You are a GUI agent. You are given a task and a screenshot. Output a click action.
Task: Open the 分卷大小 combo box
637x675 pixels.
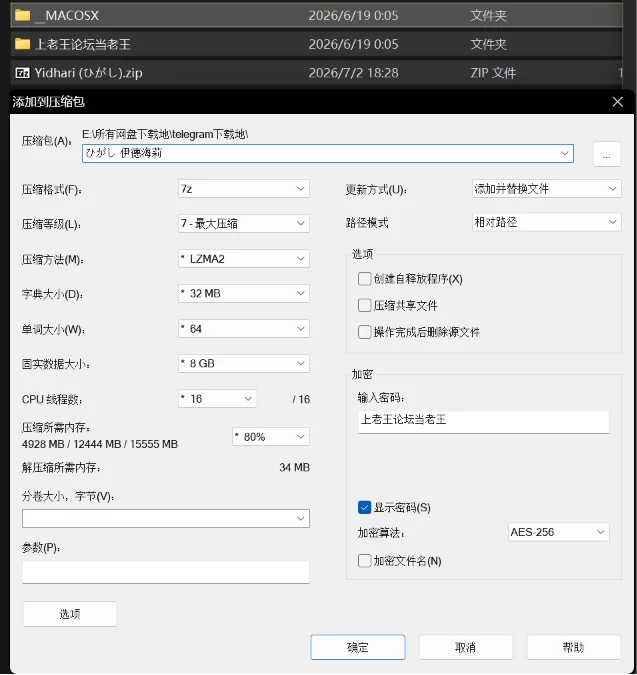tap(166, 518)
